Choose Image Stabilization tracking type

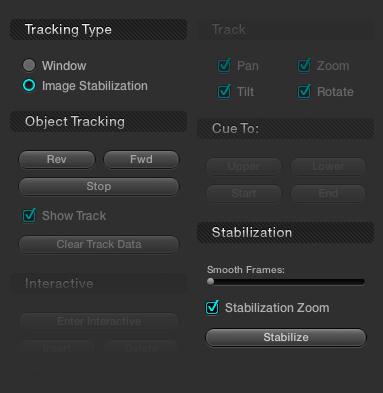pyautogui.click(x=29, y=85)
